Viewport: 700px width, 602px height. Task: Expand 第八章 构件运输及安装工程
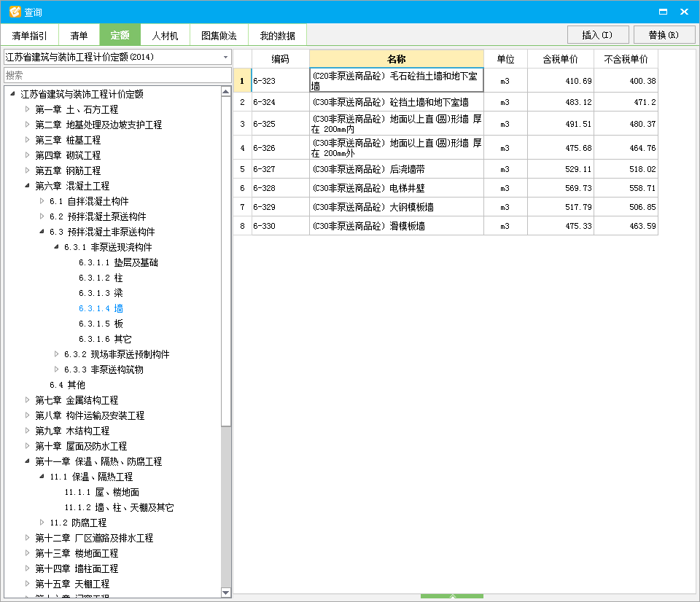[27, 415]
